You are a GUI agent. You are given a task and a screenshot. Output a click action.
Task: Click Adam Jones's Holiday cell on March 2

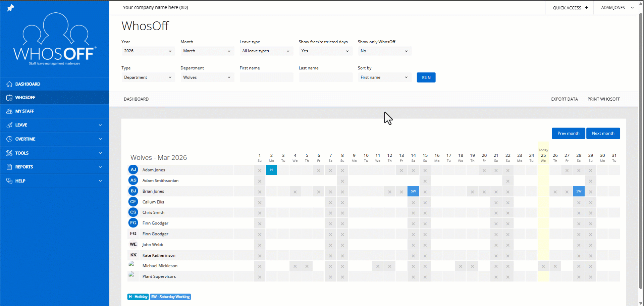pos(271,170)
